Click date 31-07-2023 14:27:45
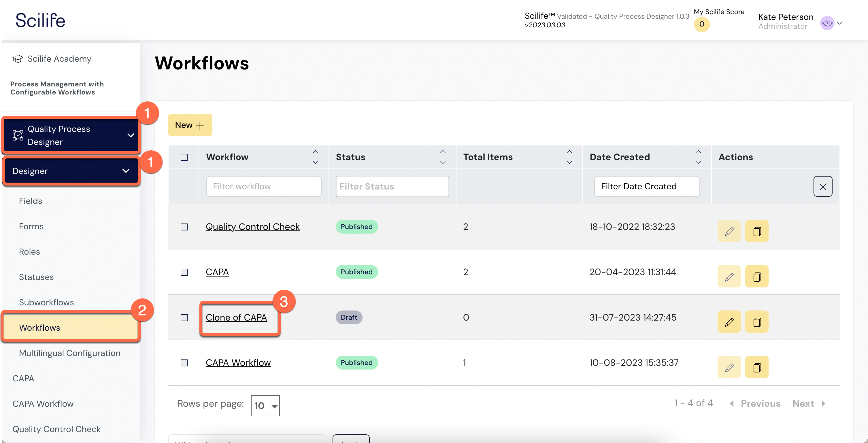 click(633, 317)
